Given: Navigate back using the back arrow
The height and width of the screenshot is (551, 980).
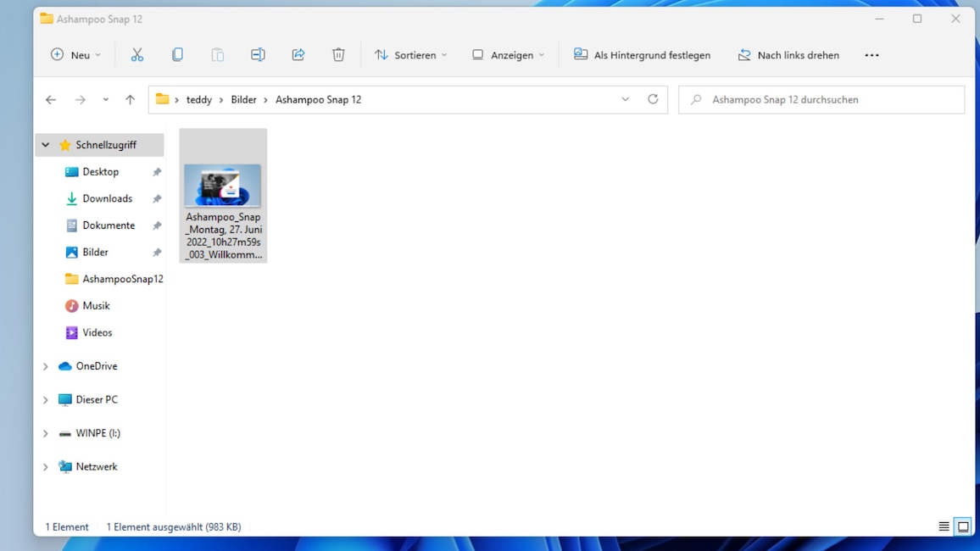Looking at the screenshot, I should [x=51, y=100].
